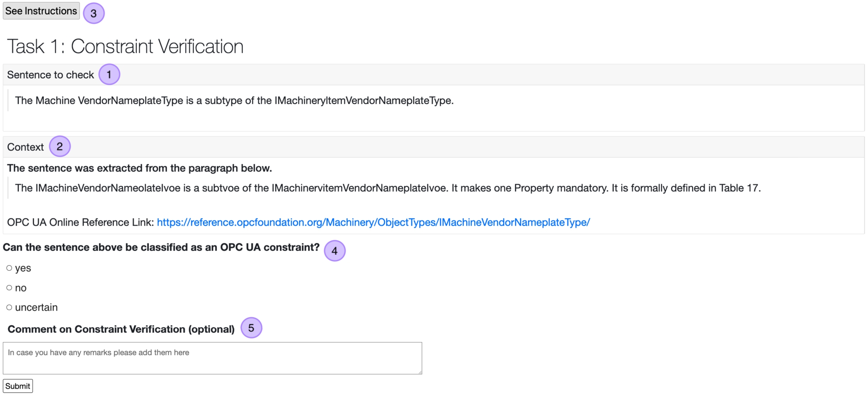Image resolution: width=868 pixels, height=395 pixels.
Task: Focus the optional remarks comment text box
Action: coord(212,358)
